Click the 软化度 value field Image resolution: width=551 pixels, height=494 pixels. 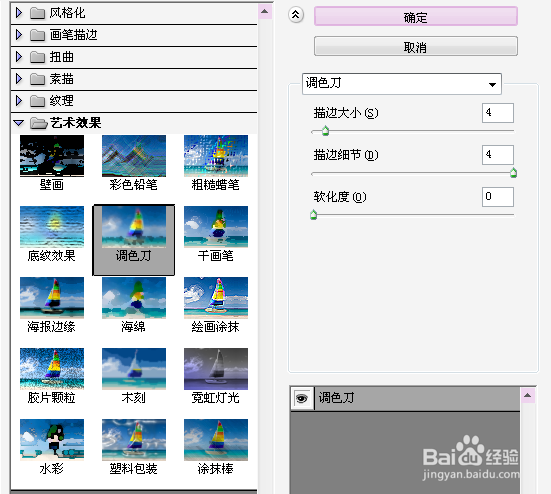coord(498,197)
